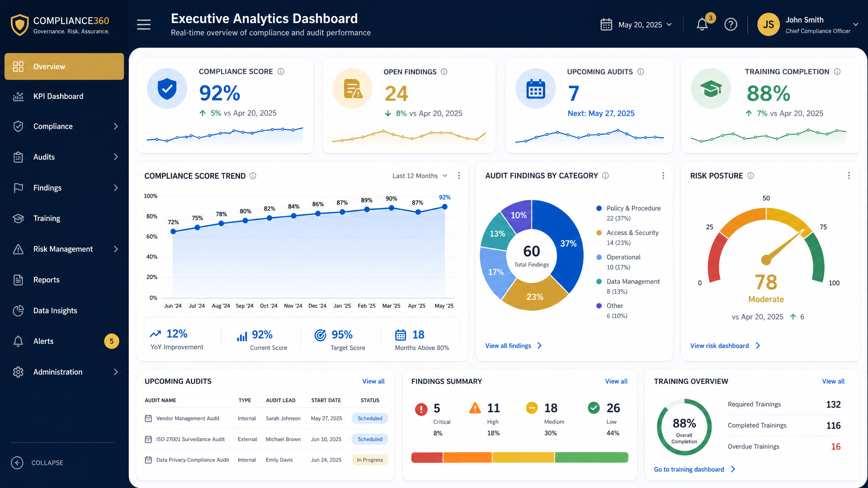Screen dimensions: 868x488
Task: Click the Compliance360 shield logo
Action: tap(19, 25)
